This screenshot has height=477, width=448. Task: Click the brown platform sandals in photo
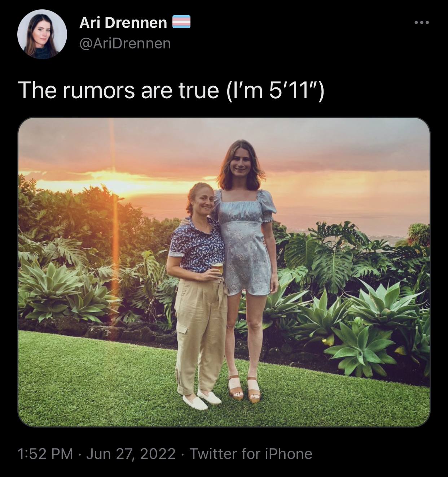[245, 389]
